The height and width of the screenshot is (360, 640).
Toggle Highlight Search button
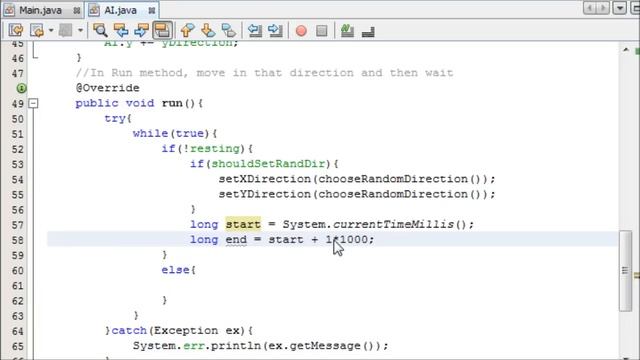click(162, 31)
